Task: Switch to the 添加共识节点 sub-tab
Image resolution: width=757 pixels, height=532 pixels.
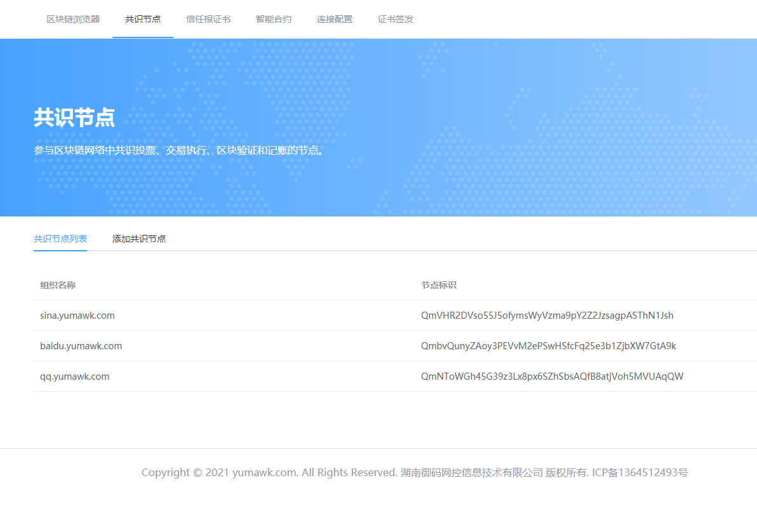Action: pyautogui.click(x=139, y=239)
